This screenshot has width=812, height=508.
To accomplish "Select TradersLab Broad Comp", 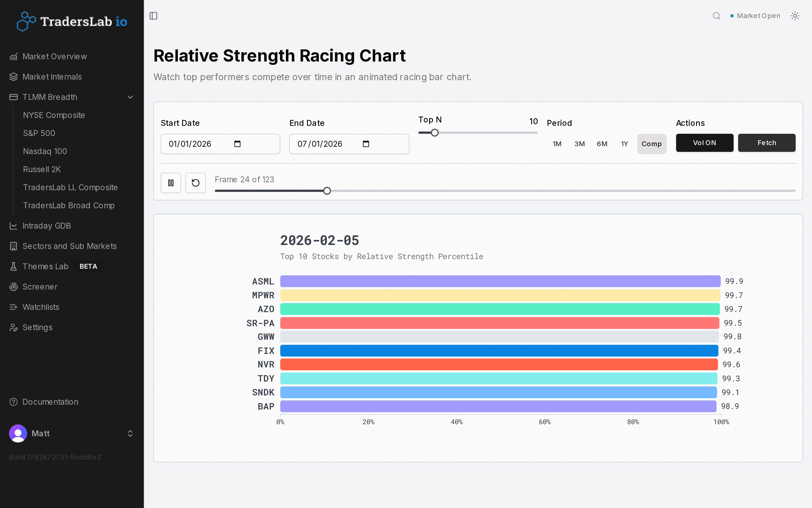I will (x=69, y=205).
